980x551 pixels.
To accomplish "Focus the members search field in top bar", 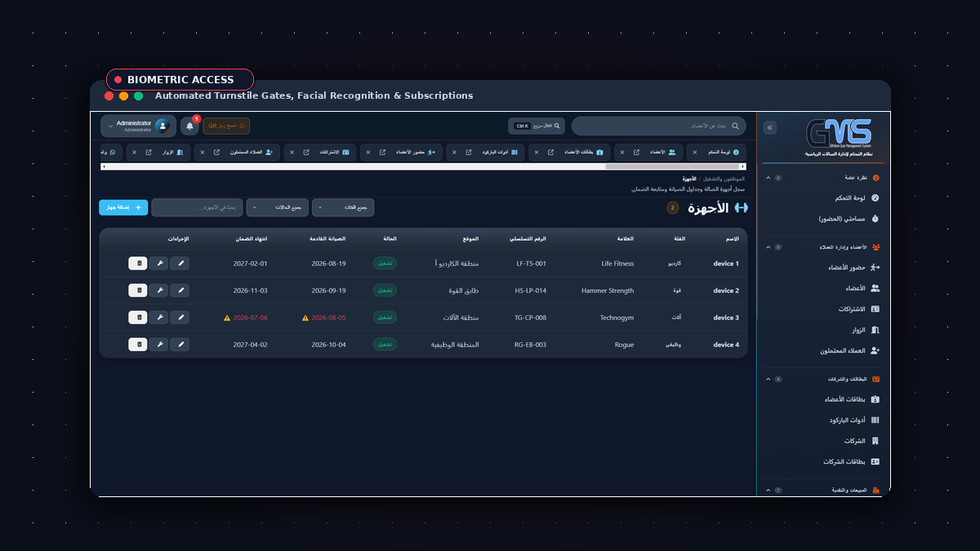I will click(659, 126).
